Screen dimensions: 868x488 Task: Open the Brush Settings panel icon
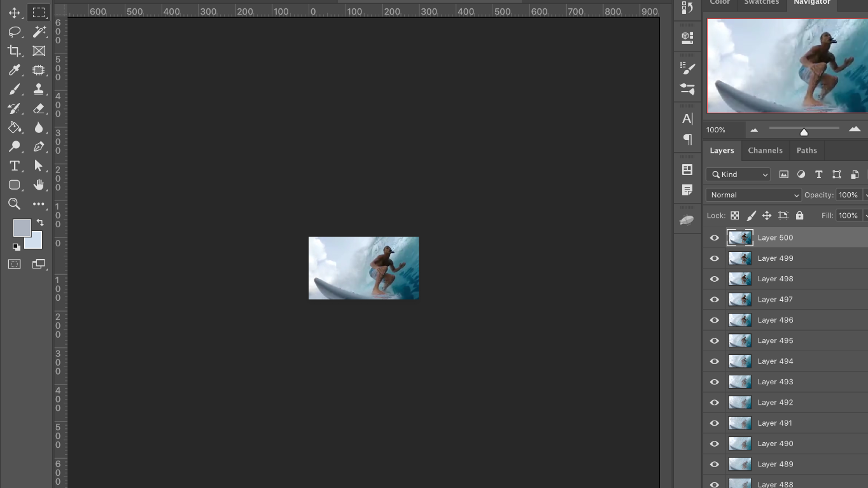687,68
